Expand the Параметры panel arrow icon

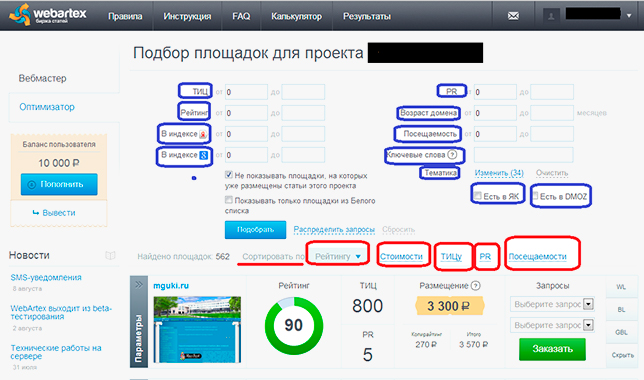click(x=139, y=285)
